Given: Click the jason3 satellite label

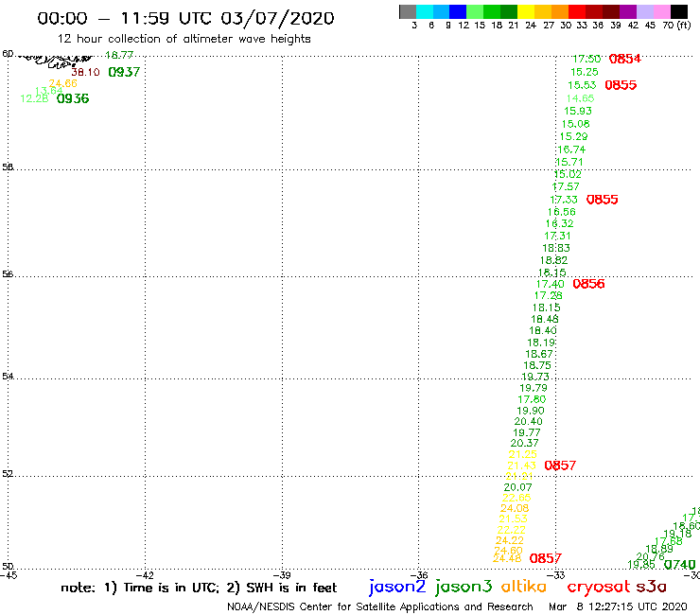Looking at the screenshot, I should [464, 587].
